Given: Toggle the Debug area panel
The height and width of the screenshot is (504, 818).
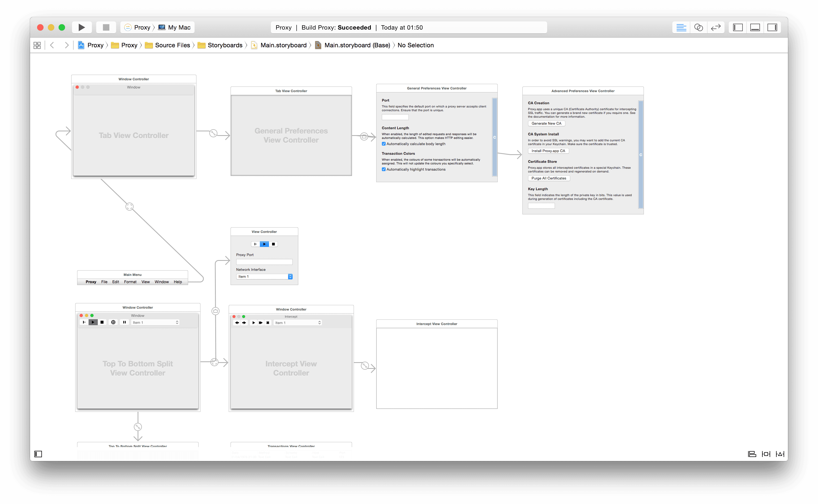Looking at the screenshot, I should [755, 27].
